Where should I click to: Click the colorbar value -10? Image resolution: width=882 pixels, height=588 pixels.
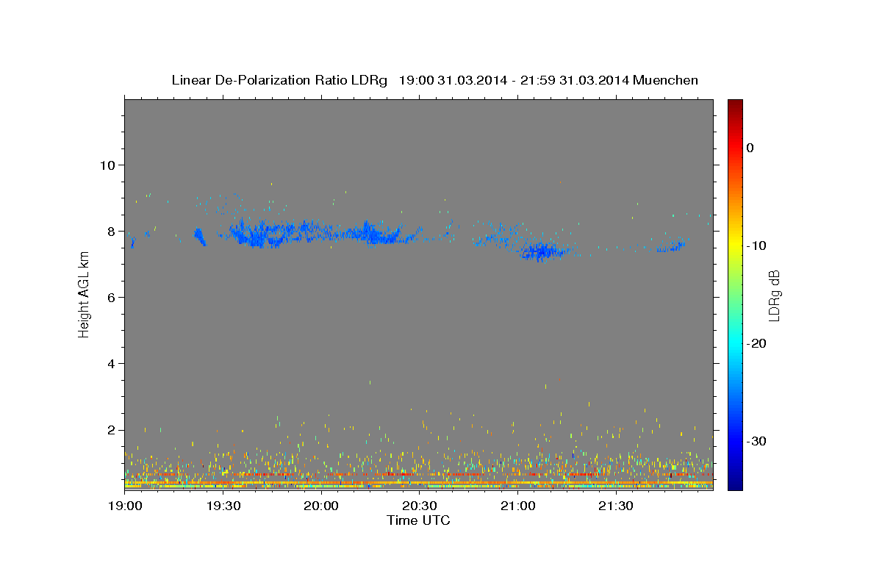coord(756,245)
